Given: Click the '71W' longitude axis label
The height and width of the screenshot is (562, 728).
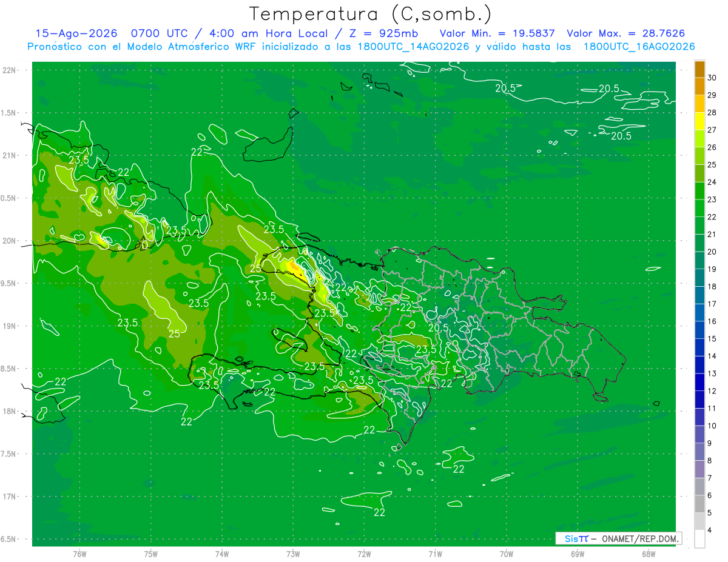Looking at the screenshot, I should [x=435, y=554].
